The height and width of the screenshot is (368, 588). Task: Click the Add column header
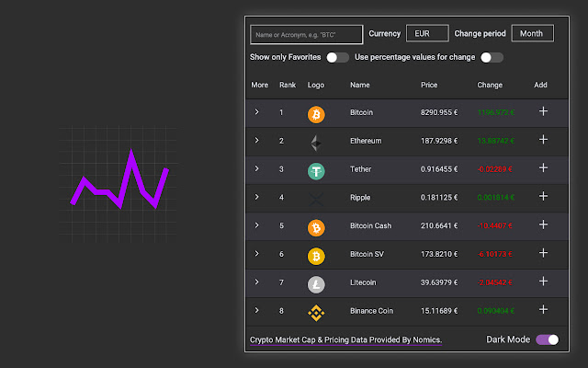(540, 85)
